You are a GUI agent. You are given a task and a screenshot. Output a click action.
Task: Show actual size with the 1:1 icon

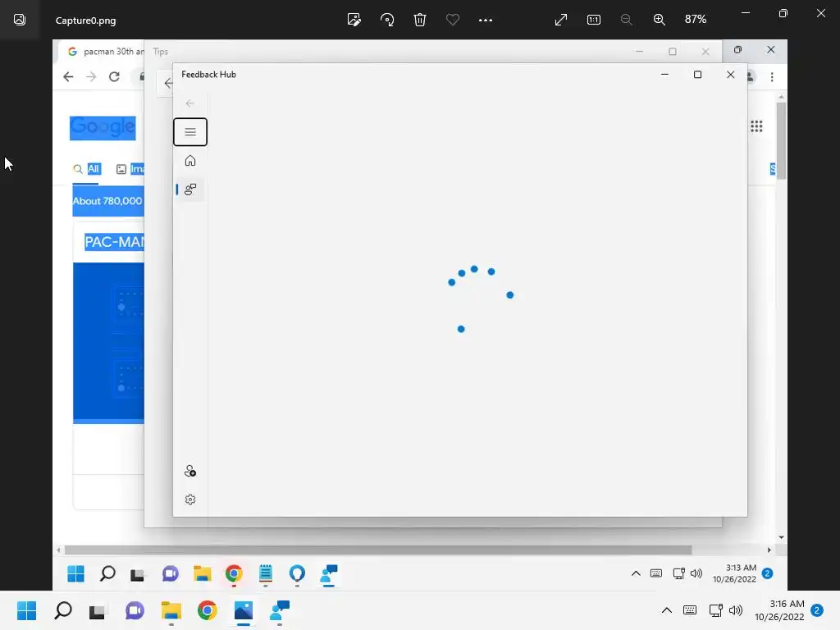tap(594, 20)
